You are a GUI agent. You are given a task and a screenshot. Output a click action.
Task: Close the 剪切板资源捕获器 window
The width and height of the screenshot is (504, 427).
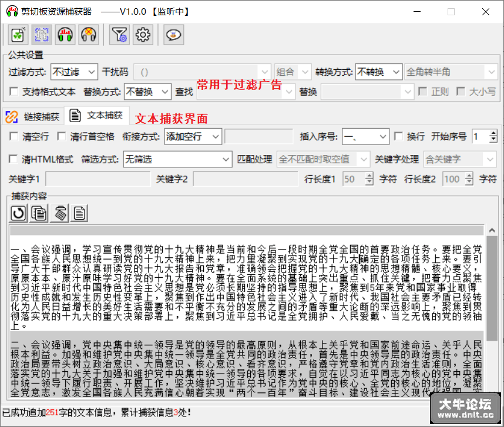486,12
